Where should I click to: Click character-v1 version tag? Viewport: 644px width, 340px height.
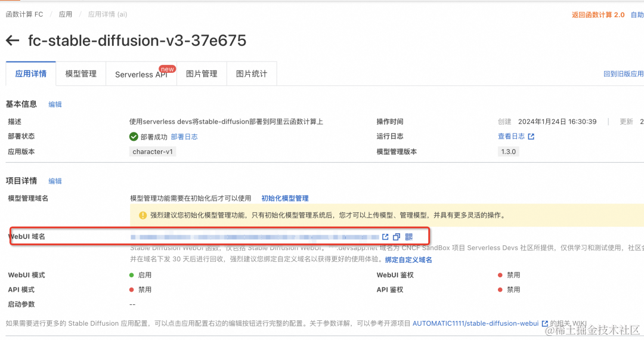[153, 152]
